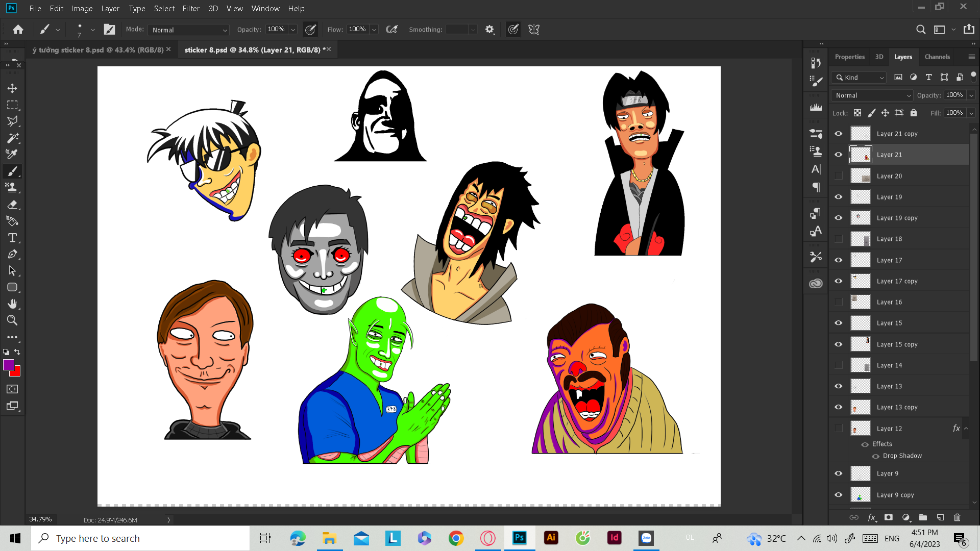
Task: Hide Layer 21 visibility eye
Action: (839, 155)
